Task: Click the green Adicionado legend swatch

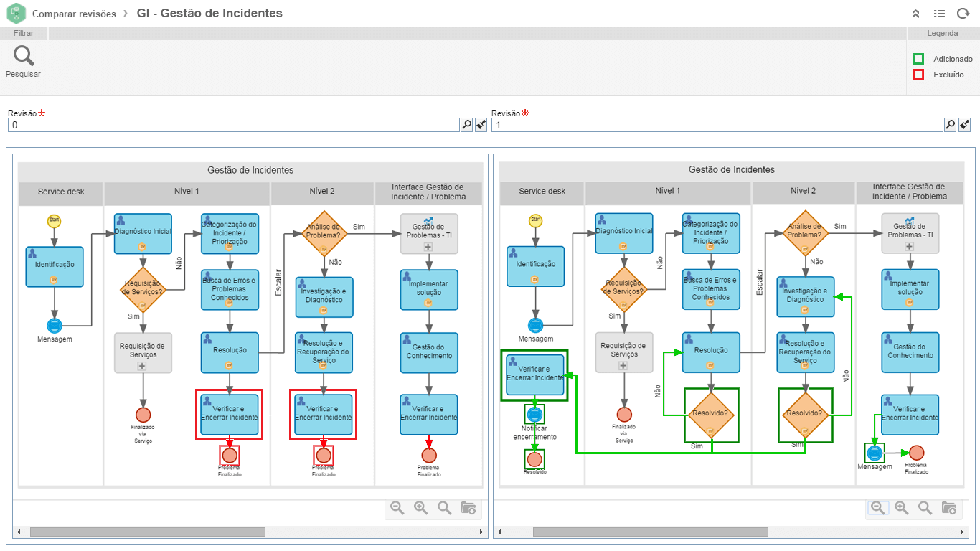Action: 918,59
